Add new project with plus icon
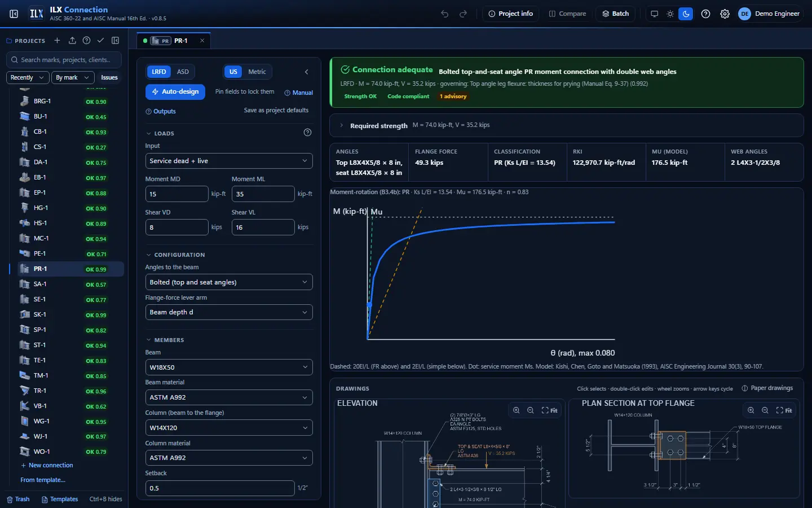 click(57, 41)
